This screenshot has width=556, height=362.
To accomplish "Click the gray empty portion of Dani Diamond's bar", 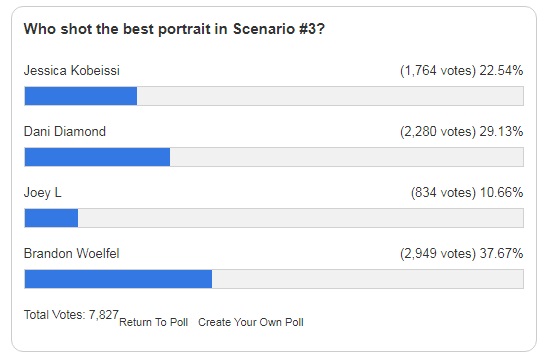I will [x=346, y=157].
